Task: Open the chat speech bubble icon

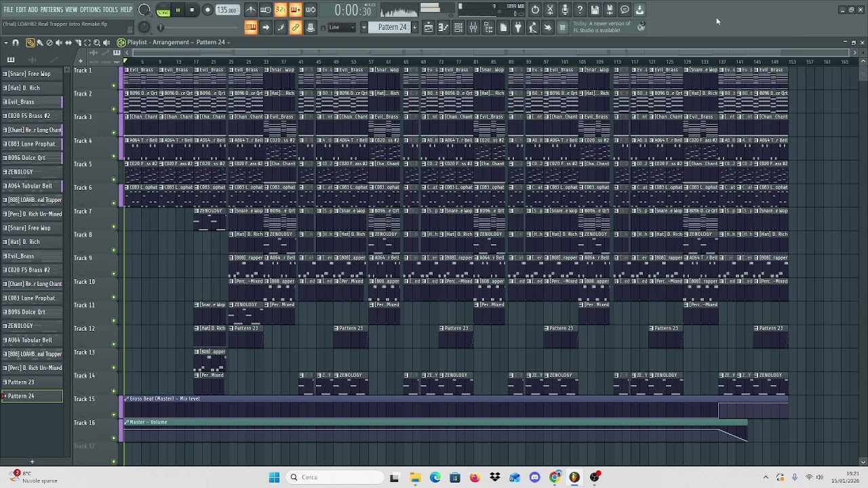Action: (x=625, y=9)
